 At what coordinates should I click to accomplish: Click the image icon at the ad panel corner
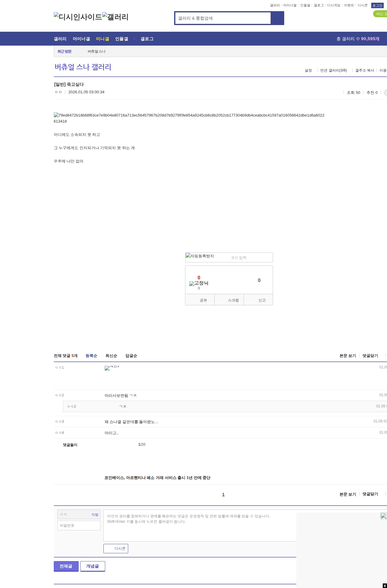click(x=383, y=516)
